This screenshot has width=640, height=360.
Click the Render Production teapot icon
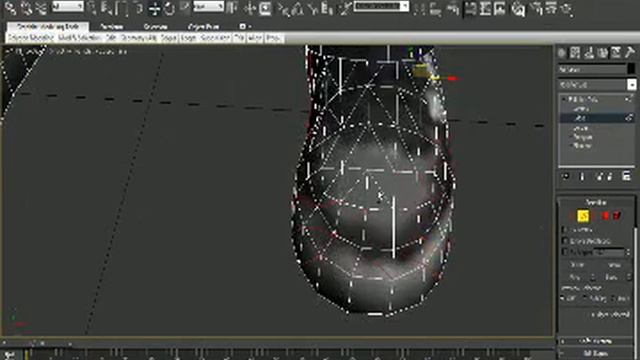(567, 9)
